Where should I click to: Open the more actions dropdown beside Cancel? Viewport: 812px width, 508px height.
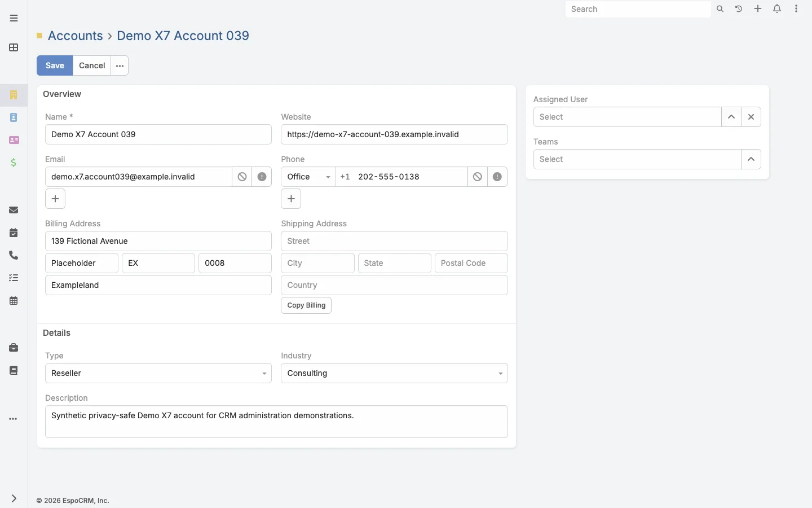pos(120,65)
